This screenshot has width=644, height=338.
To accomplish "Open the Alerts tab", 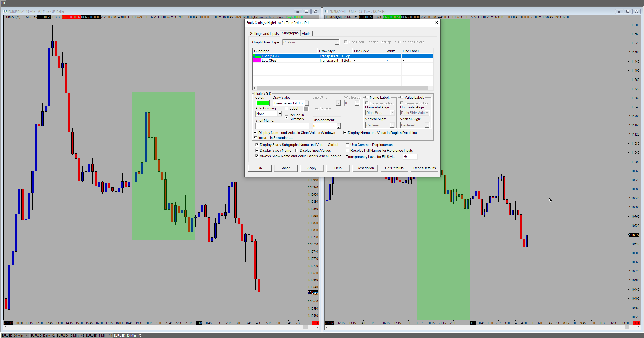I will (306, 33).
